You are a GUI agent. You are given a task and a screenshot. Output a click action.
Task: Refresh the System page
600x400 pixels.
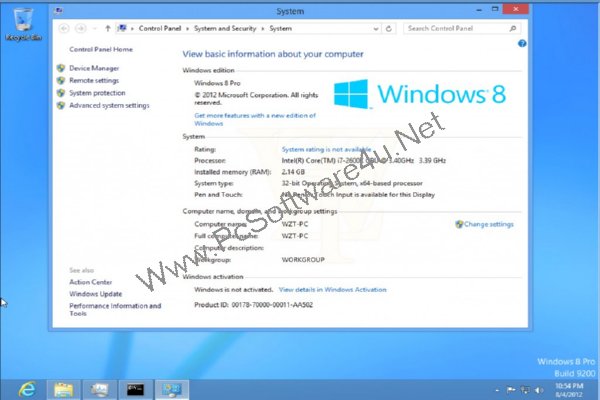389,28
